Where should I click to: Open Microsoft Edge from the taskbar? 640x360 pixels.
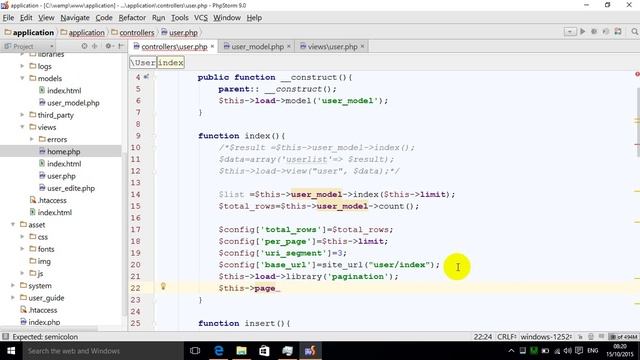click(x=218, y=351)
